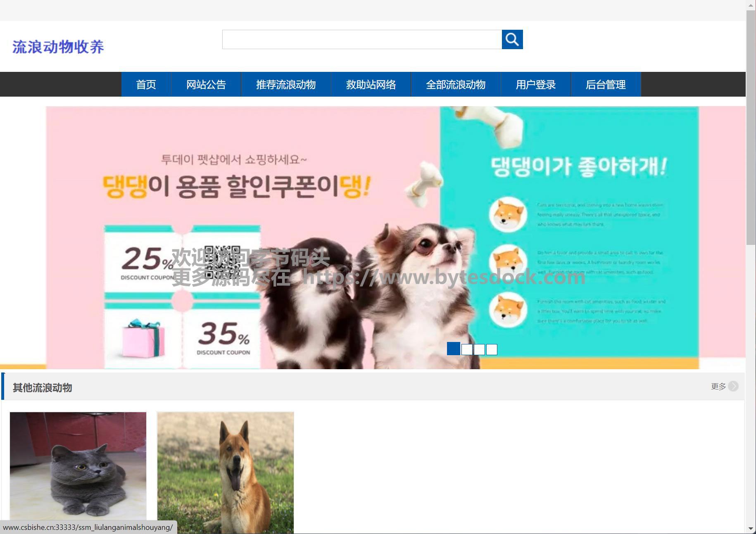The image size is (756, 534).
Task: Go to 推荐流浪动物 page
Action: coord(285,84)
